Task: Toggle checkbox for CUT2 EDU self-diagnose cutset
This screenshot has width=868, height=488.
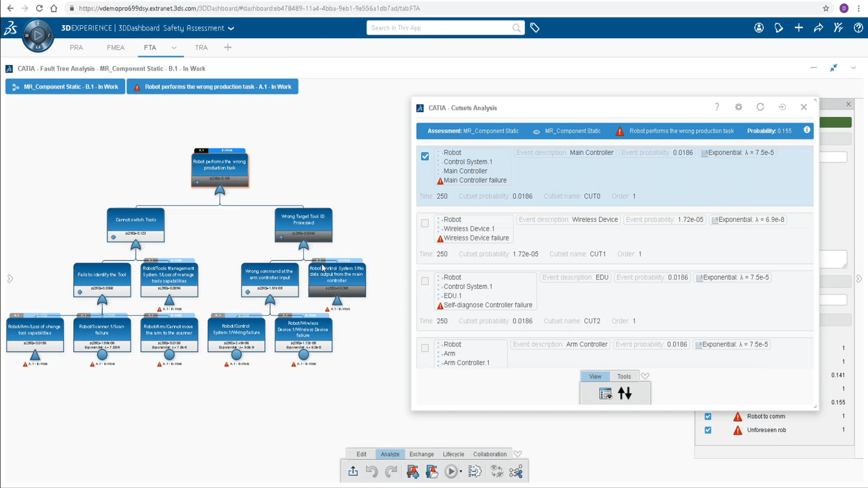Action: coord(425,280)
